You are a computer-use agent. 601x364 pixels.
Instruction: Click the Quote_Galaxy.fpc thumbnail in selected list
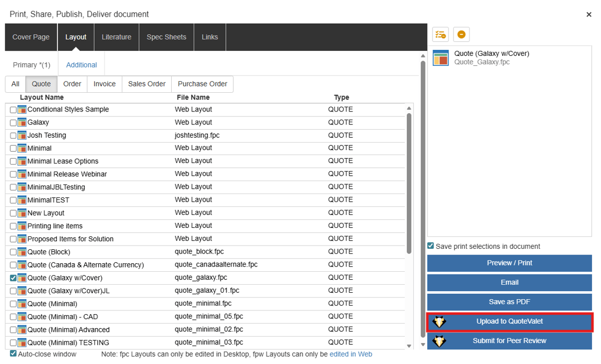[x=441, y=58]
